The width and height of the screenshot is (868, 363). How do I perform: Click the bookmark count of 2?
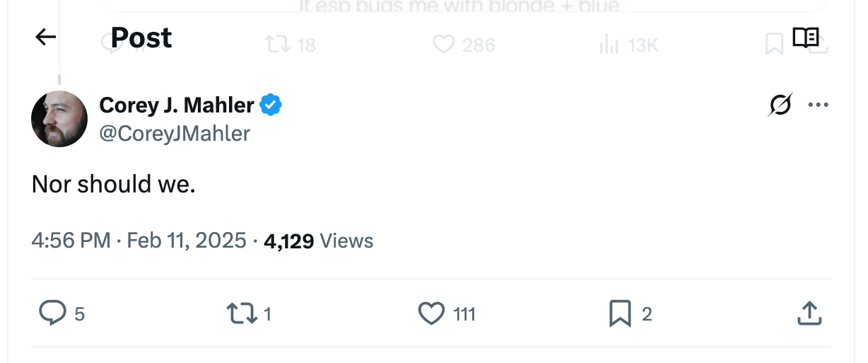click(x=647, y=313)
